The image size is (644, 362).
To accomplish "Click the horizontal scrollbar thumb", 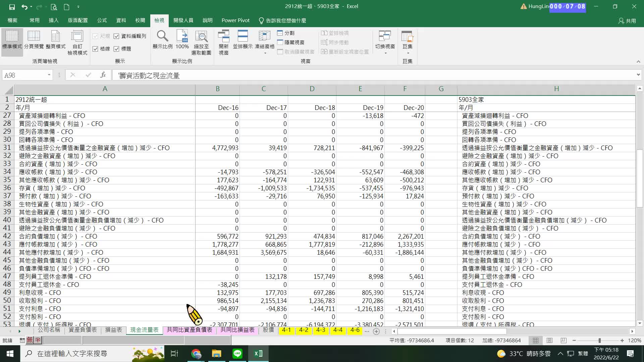I will click(452, 331).
